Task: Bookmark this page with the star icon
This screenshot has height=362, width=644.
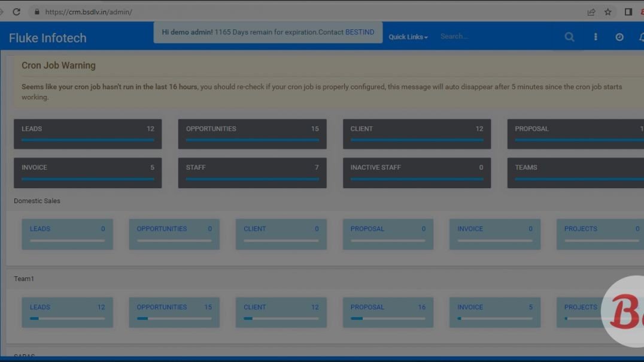Action: [607, 11]
